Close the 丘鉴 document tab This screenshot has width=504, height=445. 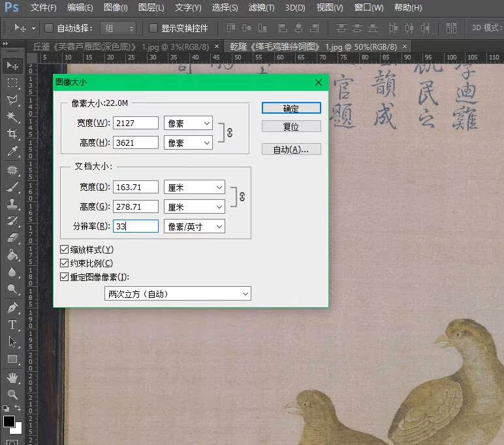coord(217,46)
